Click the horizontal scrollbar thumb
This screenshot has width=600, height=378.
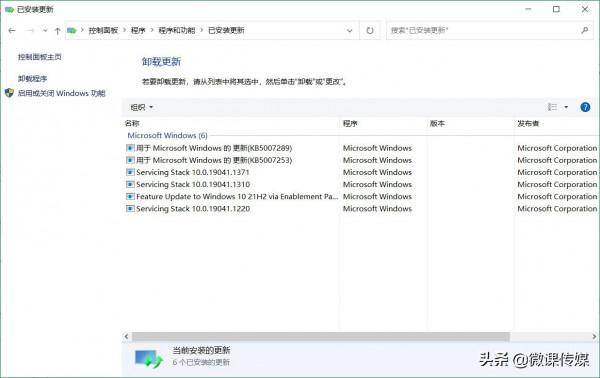pyautogui.click(x=321, y=337)
